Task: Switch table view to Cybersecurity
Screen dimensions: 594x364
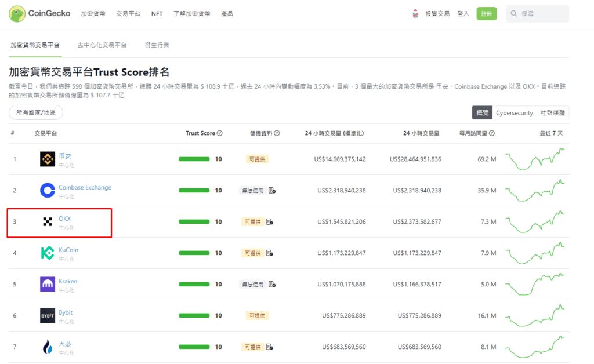Action: tap(514, 113)
